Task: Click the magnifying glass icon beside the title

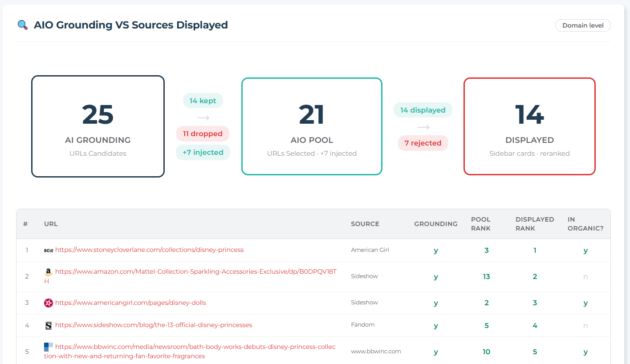Action: [x=22, y=25]
